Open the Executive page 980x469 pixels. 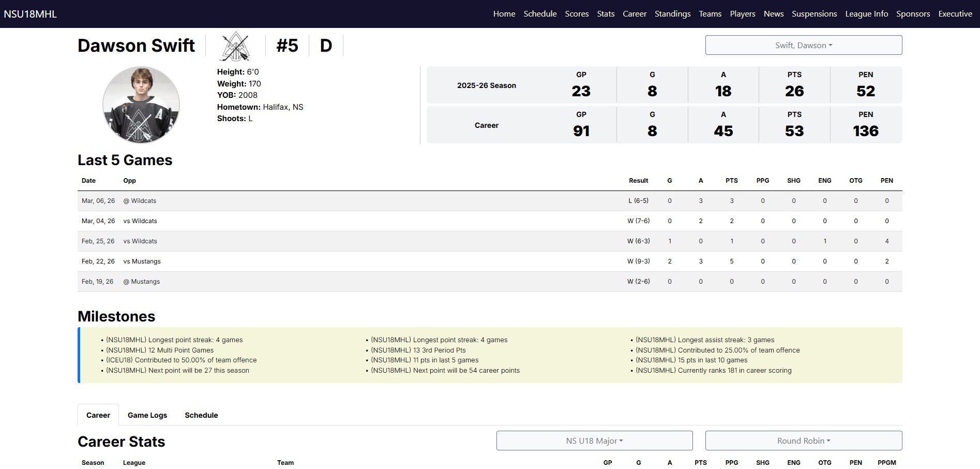coord(955,14)
